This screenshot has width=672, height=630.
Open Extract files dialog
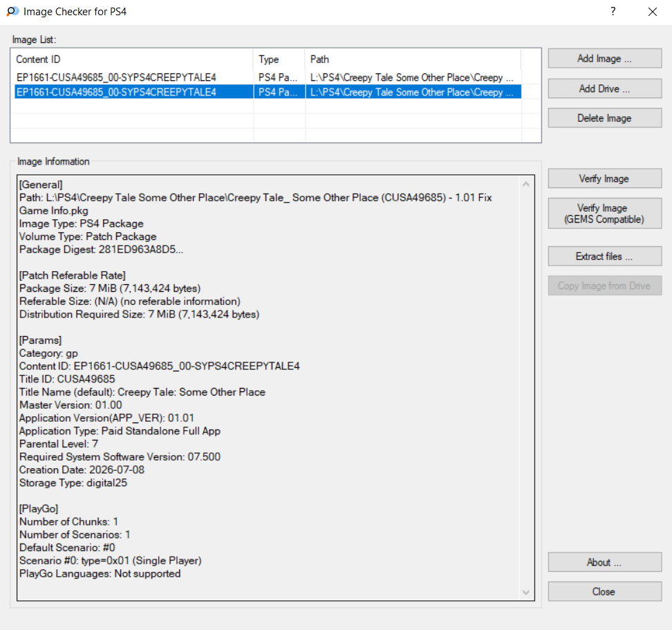[604, 257]
